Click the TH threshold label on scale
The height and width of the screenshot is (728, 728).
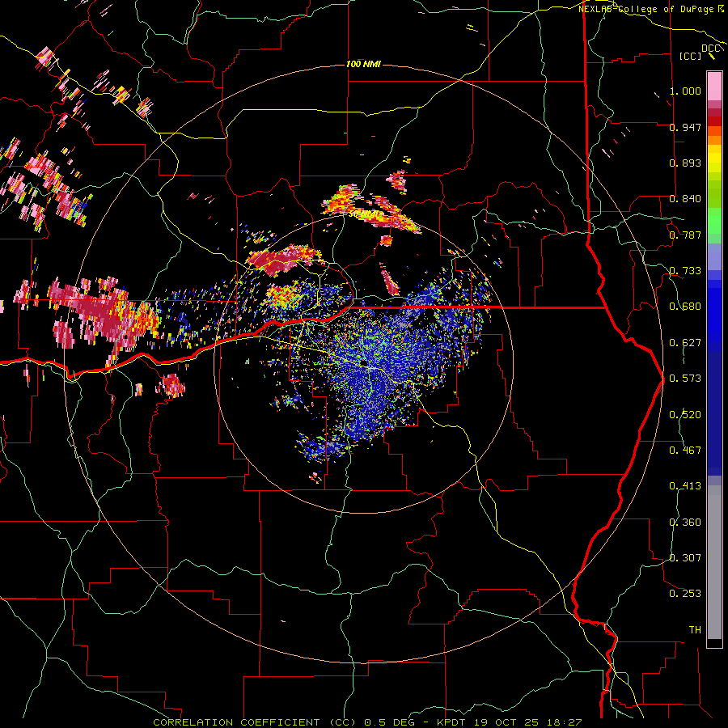[x=695, y=630]
